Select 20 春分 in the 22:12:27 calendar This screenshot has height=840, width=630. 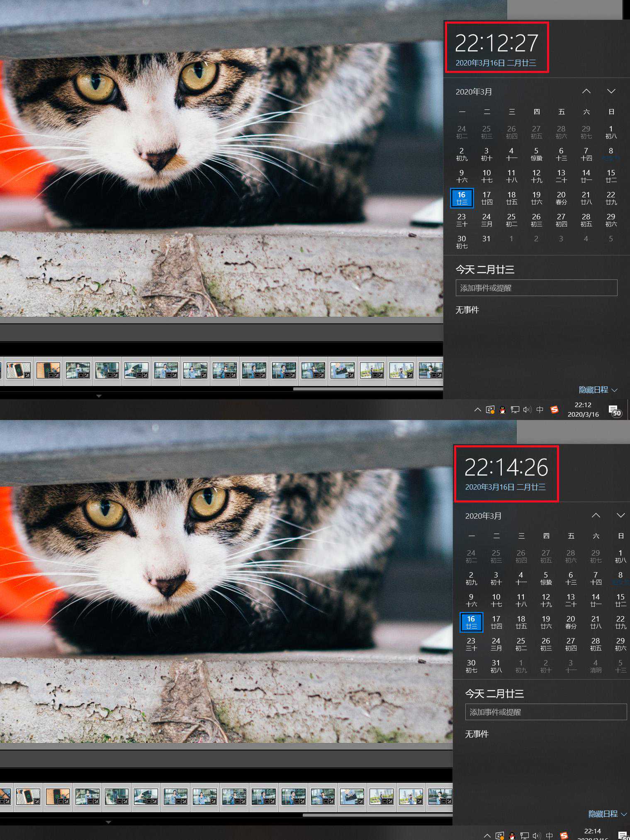561,198
